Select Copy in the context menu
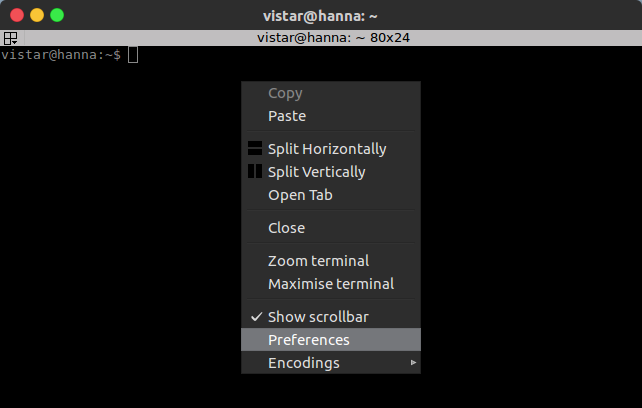 331,93
